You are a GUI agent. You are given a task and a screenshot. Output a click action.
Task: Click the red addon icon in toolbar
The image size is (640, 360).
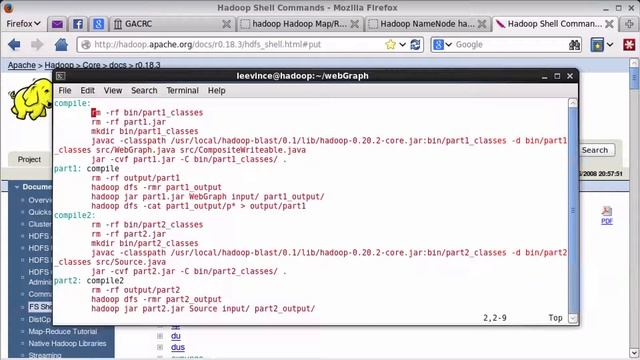click(x=629, y=44)
